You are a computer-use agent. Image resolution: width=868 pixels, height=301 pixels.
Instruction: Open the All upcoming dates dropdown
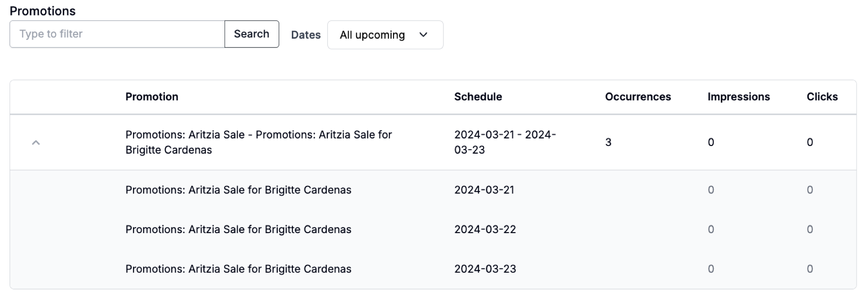pos(385,35)
